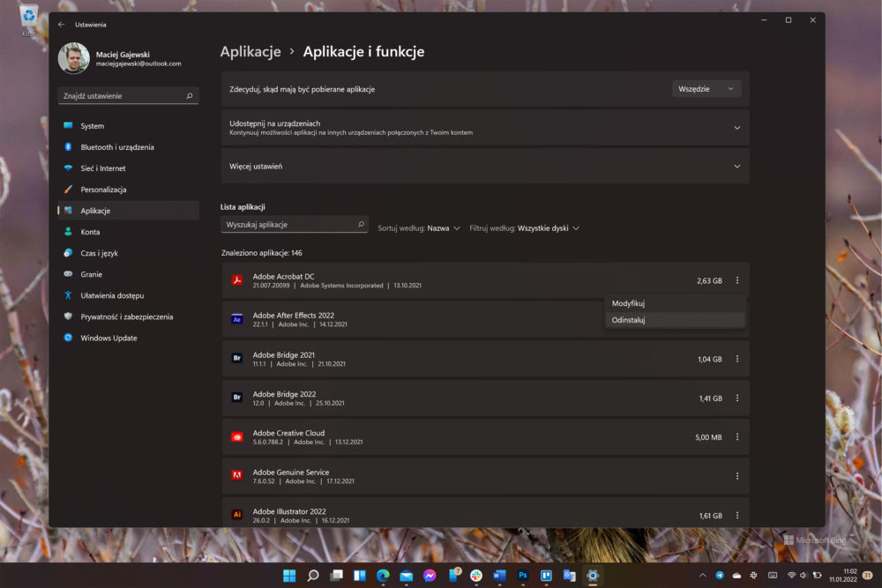Click the Lista aplikacji heading

[243, 207]
